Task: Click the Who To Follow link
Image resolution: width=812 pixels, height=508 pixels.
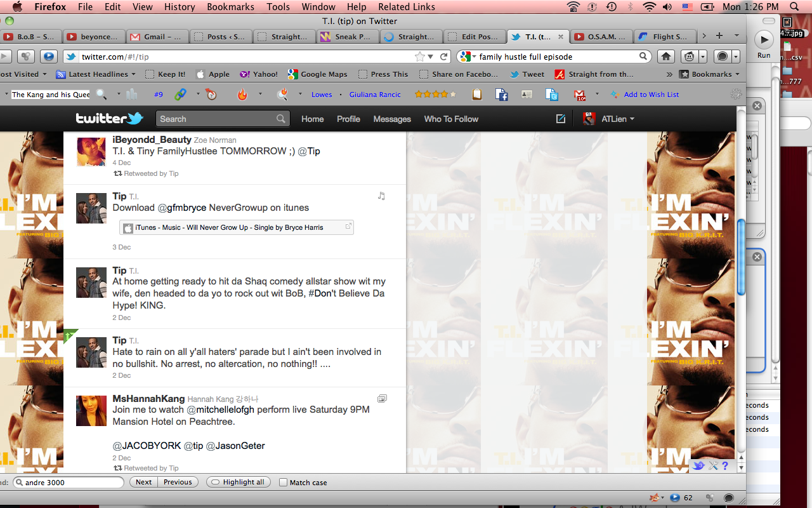Action: point(451,119)
